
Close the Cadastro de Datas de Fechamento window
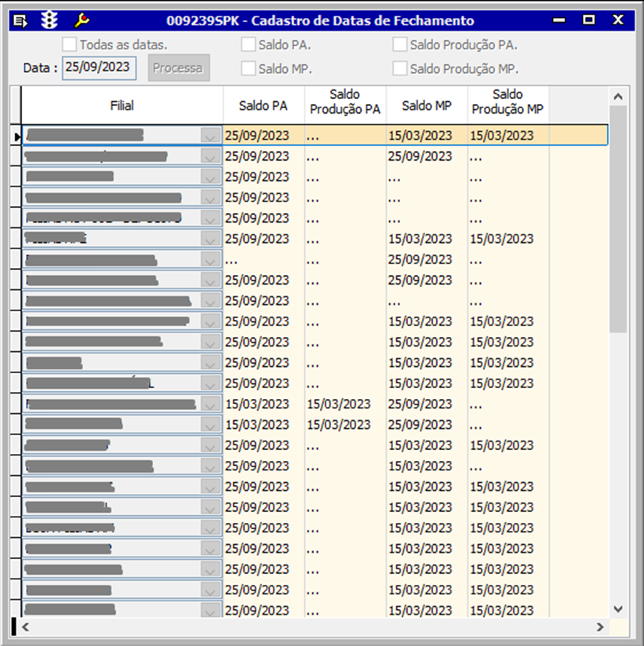(618, 20)
